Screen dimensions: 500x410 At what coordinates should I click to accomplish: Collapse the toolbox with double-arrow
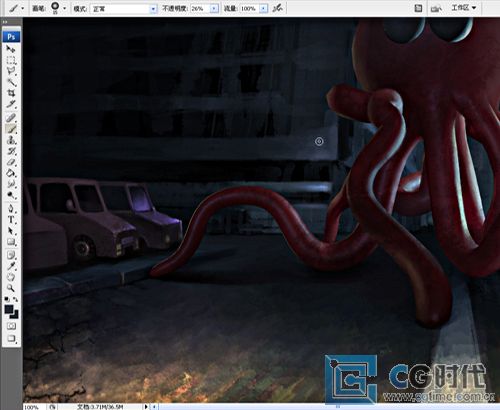click(5, 22)
